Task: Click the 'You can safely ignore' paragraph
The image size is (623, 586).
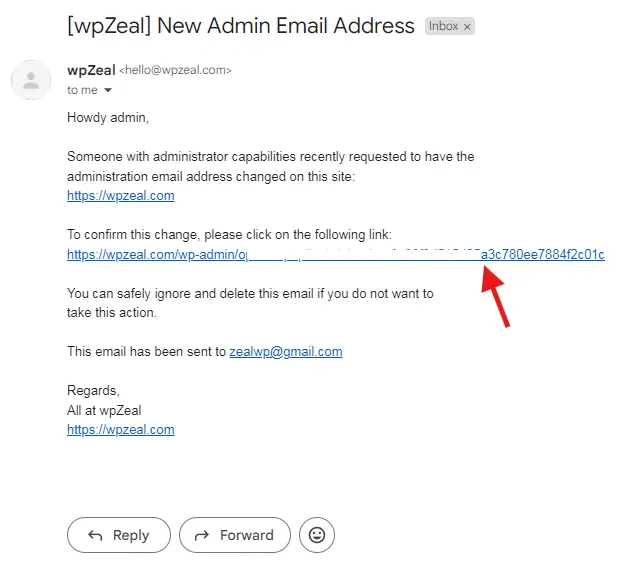Action: [x=250, y=294]
